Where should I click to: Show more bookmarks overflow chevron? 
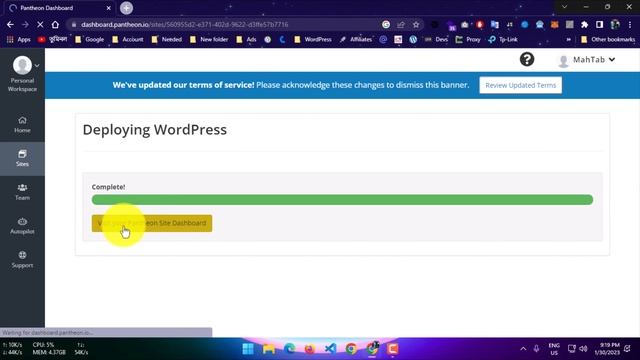[x=568, y=40]
